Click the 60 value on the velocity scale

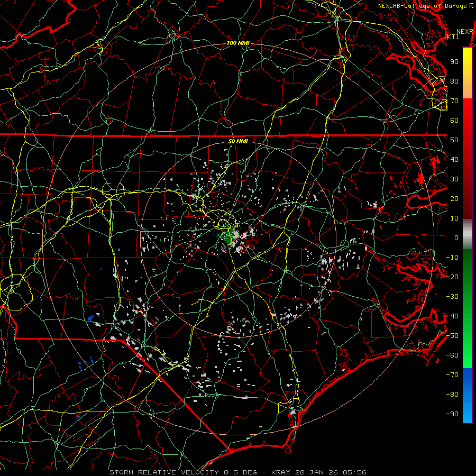point(454,121)
